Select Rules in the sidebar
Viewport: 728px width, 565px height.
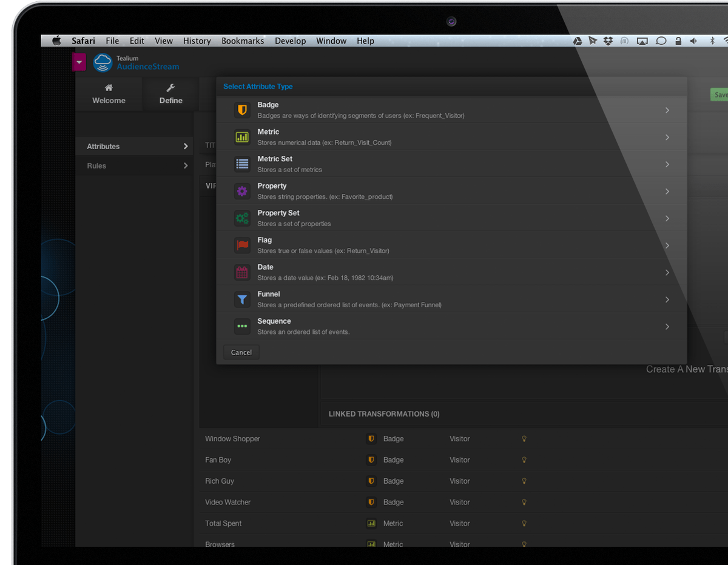click(x=96, y=165)
